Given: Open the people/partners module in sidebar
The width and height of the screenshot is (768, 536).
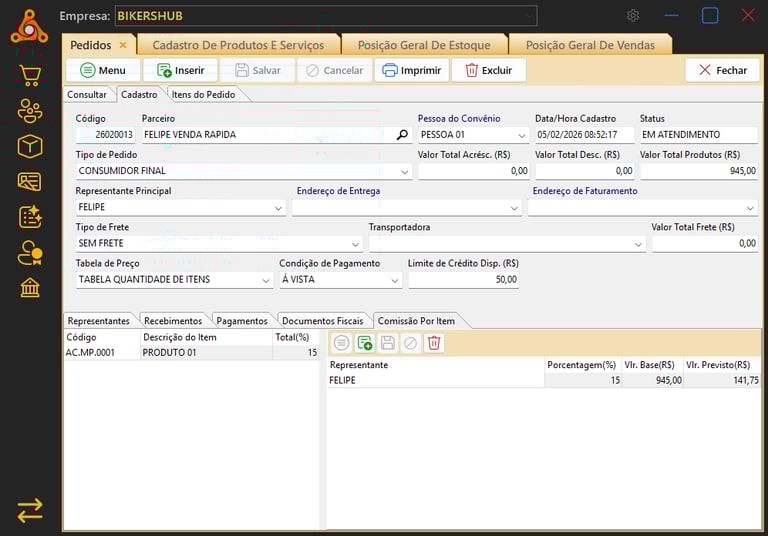Looking at the screenshot, I should (x=30, y=111).
